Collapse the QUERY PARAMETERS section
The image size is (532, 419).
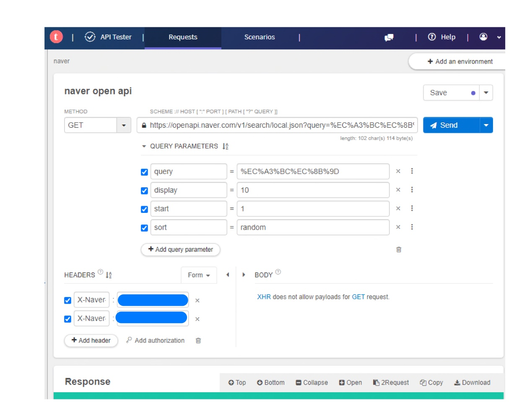pos(144,146)
